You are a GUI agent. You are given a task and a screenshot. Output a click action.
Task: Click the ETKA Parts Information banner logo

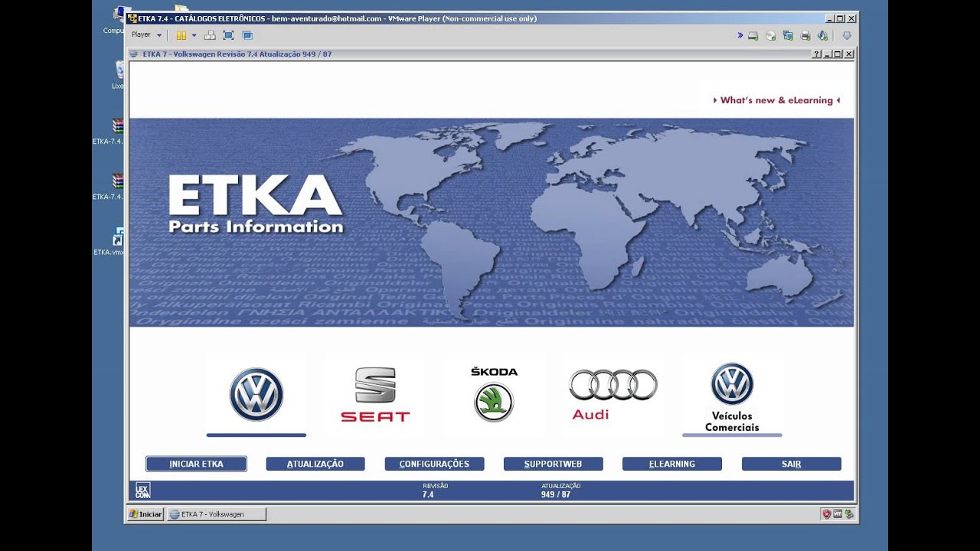click(x=256, y=204)
